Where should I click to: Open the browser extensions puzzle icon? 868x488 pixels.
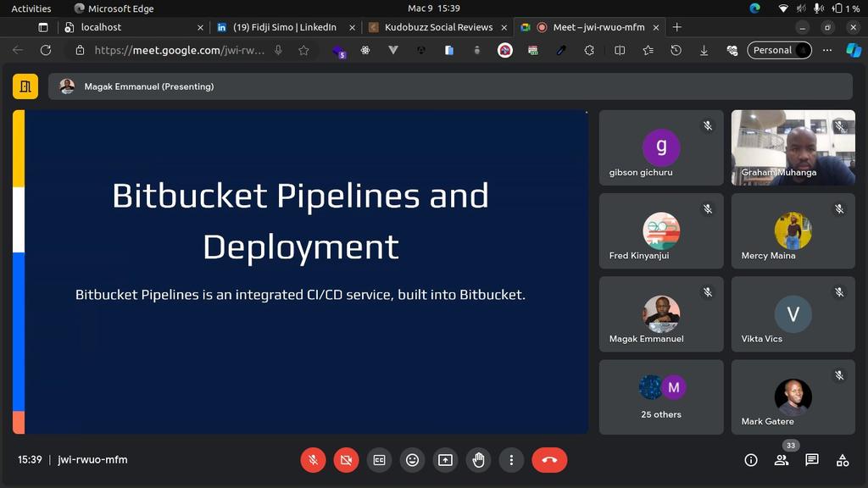(x=589, y=50)
